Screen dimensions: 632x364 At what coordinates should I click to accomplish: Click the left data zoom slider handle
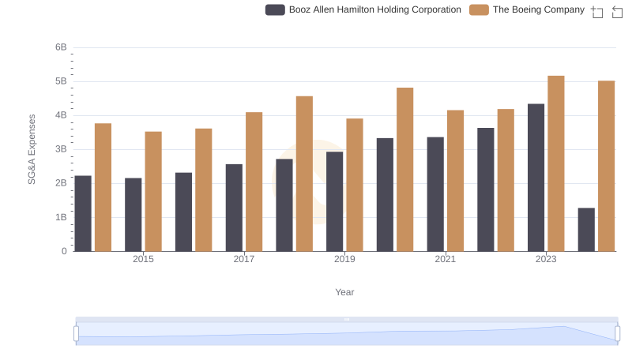click(x=76, y=333)
